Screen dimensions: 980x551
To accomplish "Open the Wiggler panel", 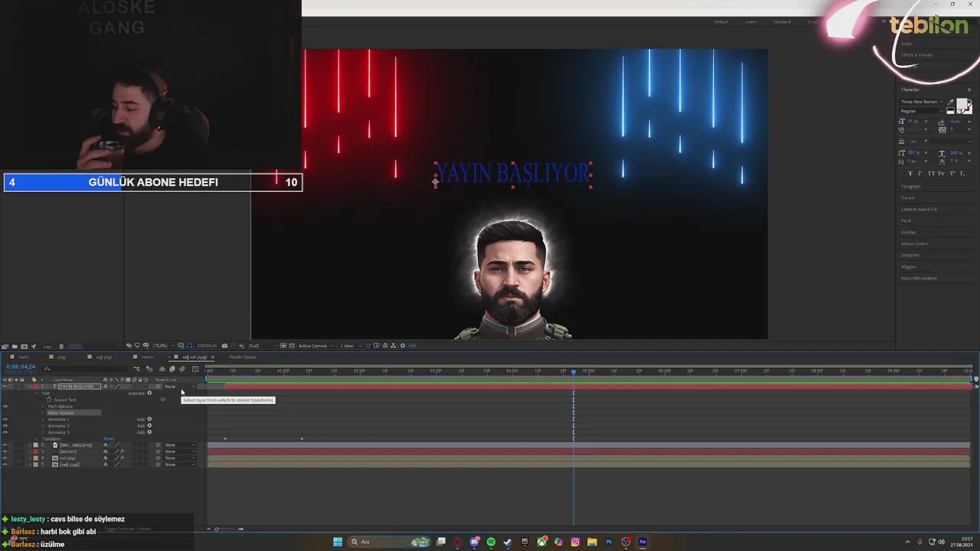I will [x=909, y=267].
